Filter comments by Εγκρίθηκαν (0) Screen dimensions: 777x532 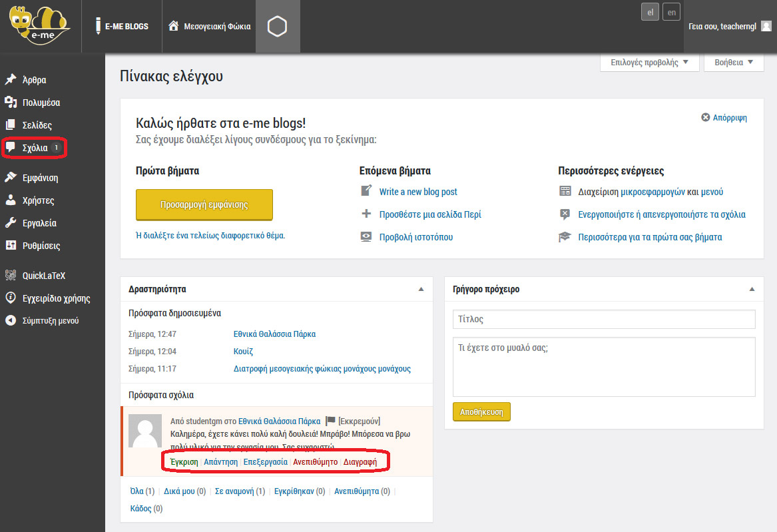tap(300, 491)
